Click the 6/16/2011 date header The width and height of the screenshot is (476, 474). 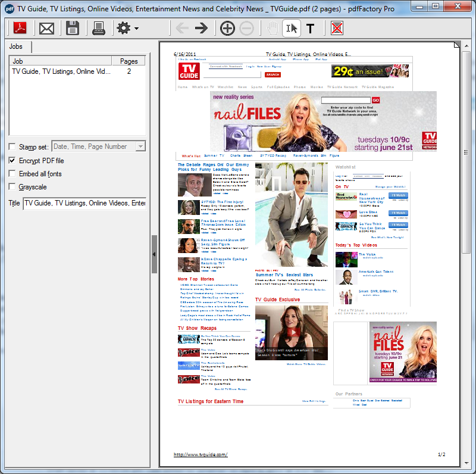pos(184,54)
